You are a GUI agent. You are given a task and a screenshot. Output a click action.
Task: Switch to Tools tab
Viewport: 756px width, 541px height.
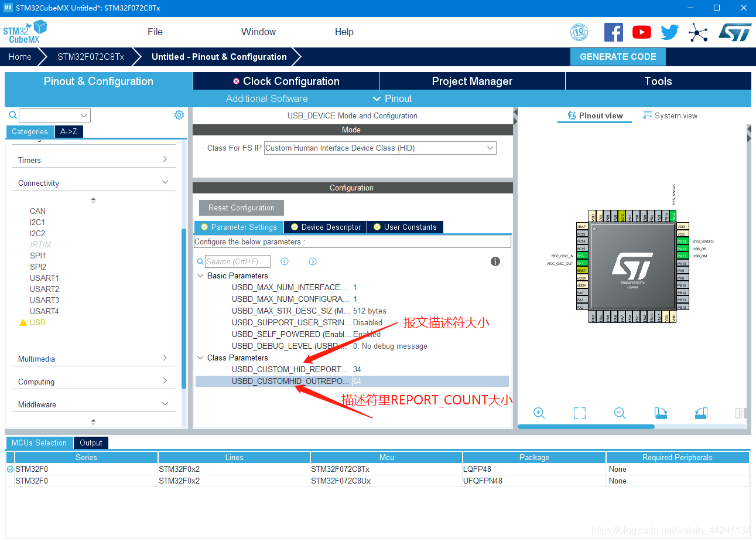658,81
